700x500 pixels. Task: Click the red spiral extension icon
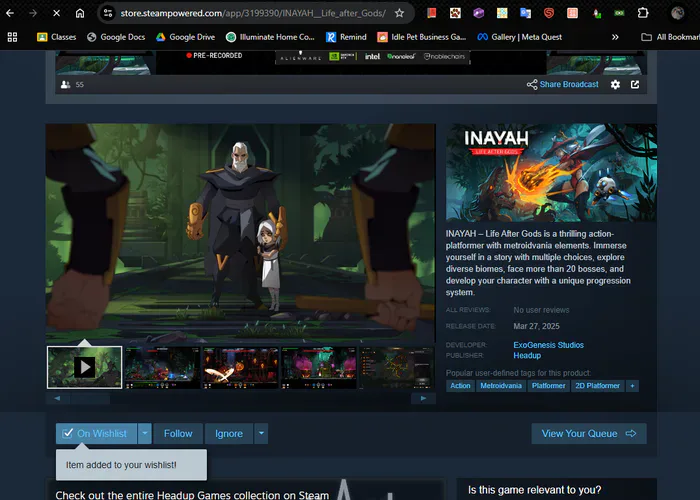[x=549, y=13]
